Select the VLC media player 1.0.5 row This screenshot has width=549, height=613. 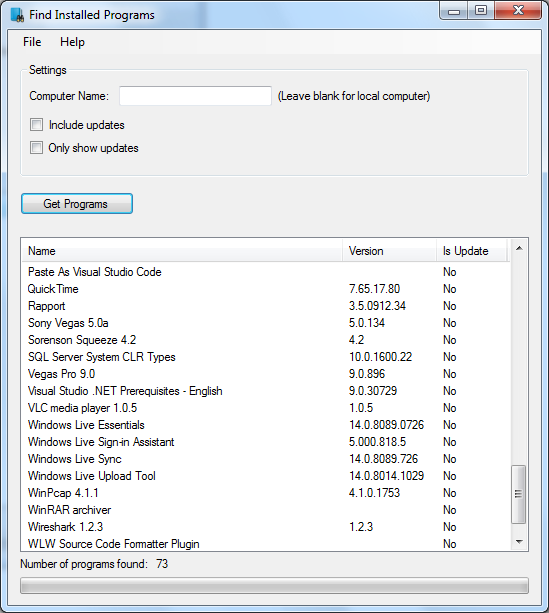[266, 408]
